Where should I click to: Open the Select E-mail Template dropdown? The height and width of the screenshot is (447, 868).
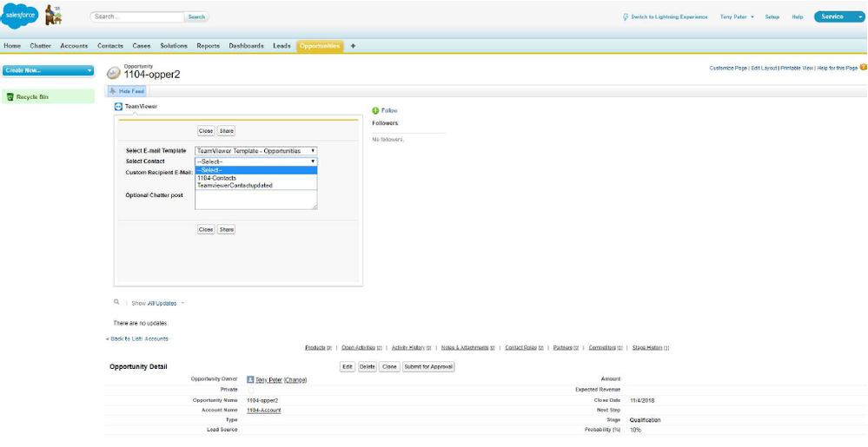pyautogui.click(x=255, y=150)
